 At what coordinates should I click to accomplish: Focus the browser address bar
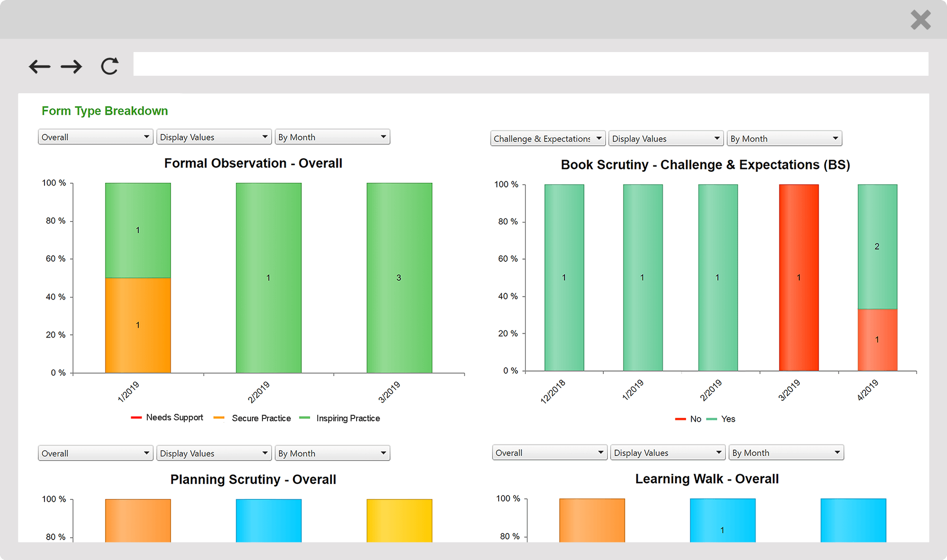click(x=531, y=64)
